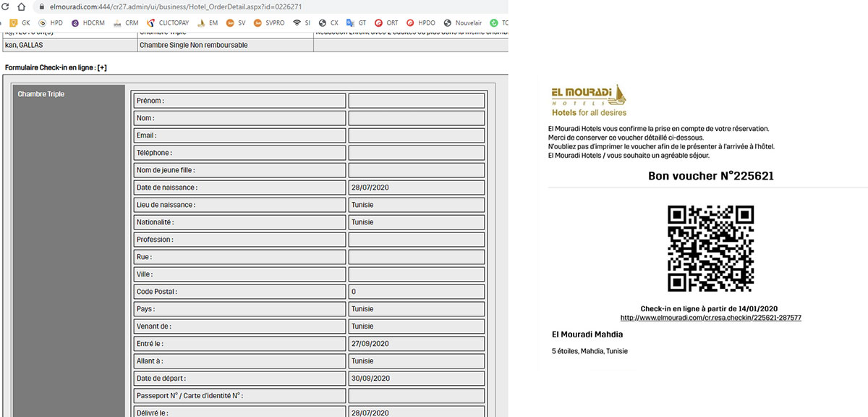Click the Prénom input field
This screenshot has width=868, height=417.
click(416, 101)
